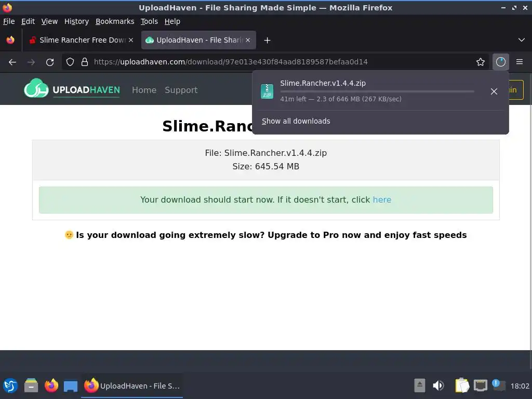Click the 'here' download link
Image resolution: width=532 pixels, height=399 pixels.
coord(382,200)
